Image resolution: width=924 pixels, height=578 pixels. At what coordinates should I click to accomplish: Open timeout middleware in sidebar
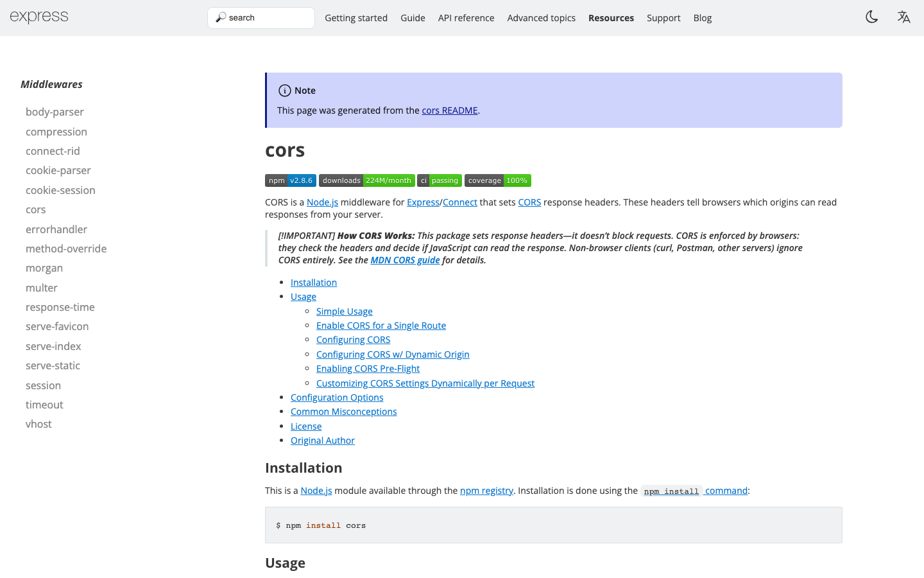coord(44,405)
